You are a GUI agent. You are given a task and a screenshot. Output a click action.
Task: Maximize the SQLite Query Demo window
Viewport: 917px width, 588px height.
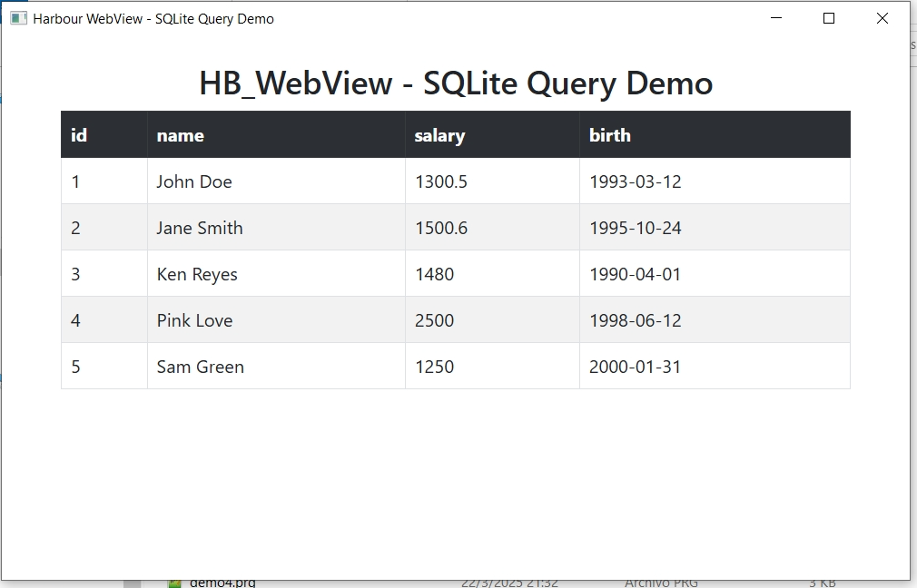(x=828, y=18)
